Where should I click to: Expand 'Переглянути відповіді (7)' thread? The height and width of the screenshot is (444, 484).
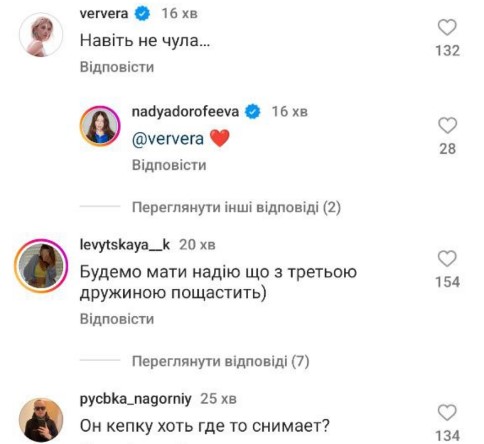pyautogui.click(x=221, y=361)
